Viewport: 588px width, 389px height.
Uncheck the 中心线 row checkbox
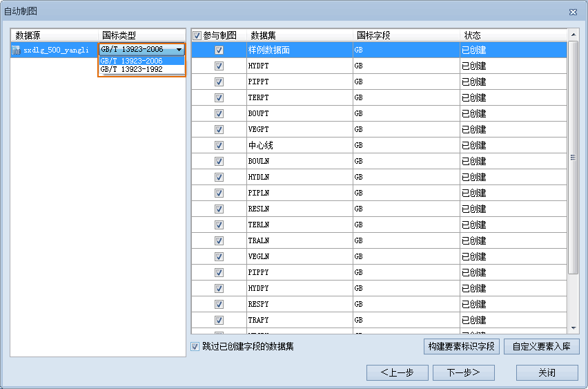tap(219, 145)
